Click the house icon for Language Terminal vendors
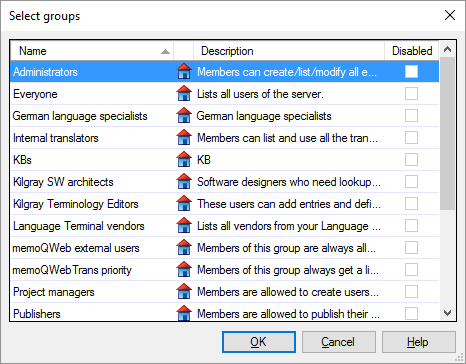This screenshot has height=364, width=466. tap(184, 225)
